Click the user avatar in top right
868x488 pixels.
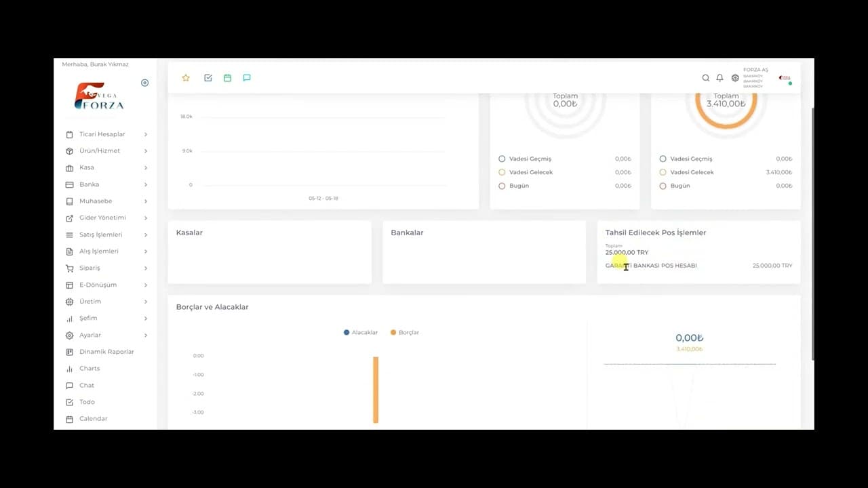pos(785,78)
